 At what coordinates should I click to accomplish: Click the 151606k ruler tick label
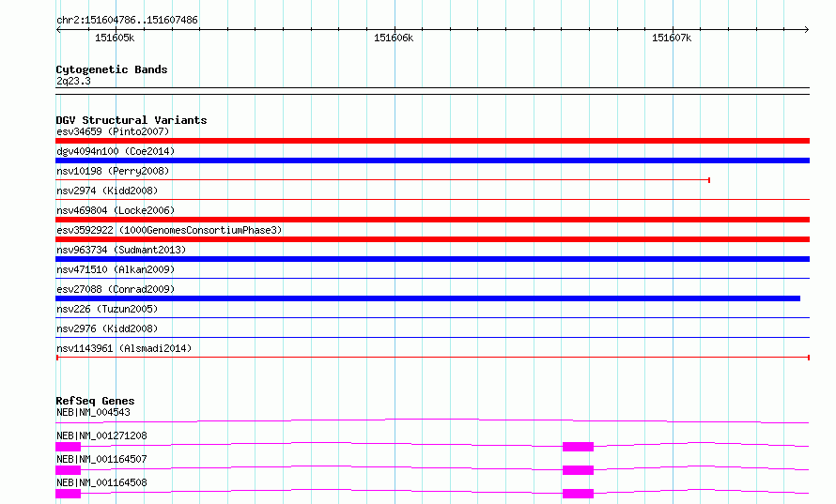394,38
